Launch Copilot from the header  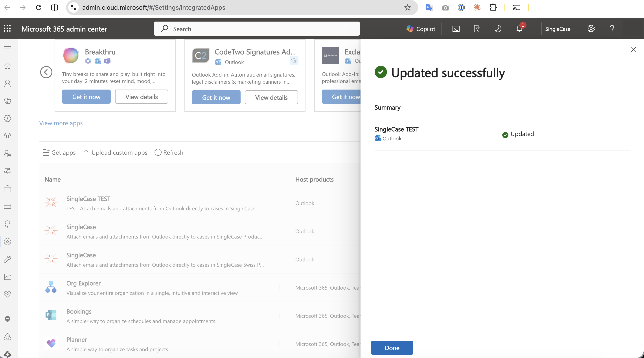(421, 29)
